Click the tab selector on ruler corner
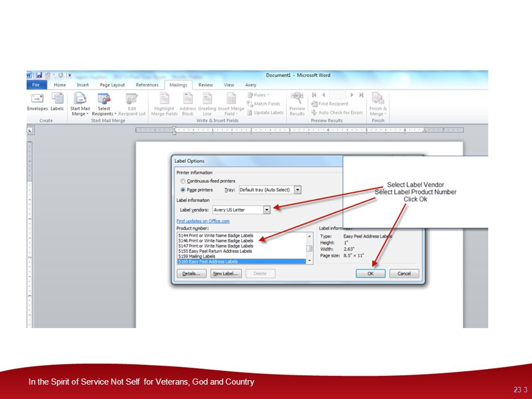 pyautogui.click(x=30, y=130)
